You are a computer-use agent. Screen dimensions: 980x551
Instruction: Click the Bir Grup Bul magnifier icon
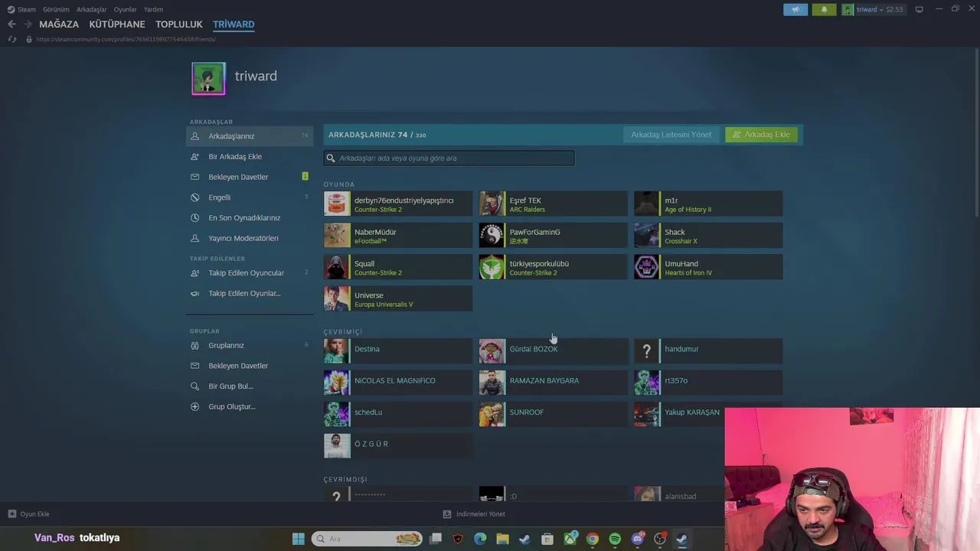(x=194, y=386)
